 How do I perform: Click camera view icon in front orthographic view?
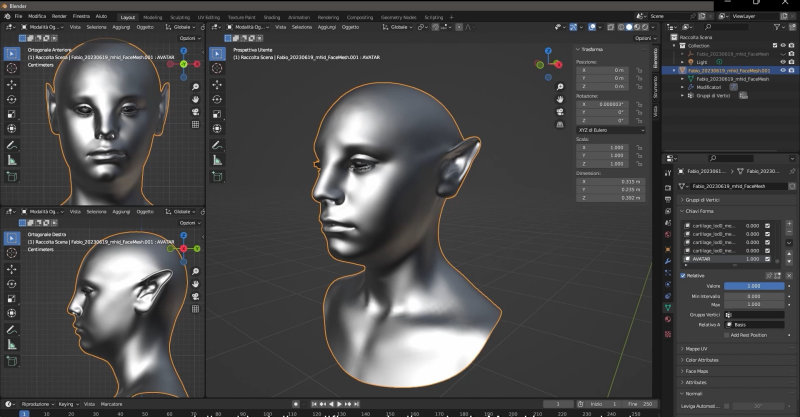pos(195,112)
